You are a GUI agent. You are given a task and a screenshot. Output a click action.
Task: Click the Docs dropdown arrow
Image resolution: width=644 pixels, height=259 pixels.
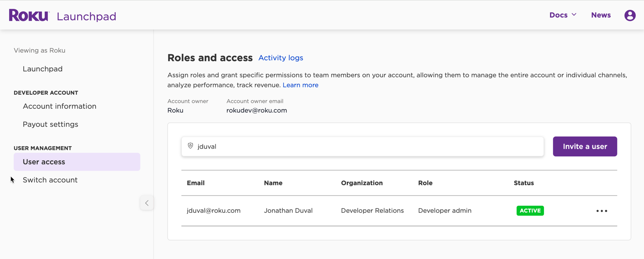point(574,15)
